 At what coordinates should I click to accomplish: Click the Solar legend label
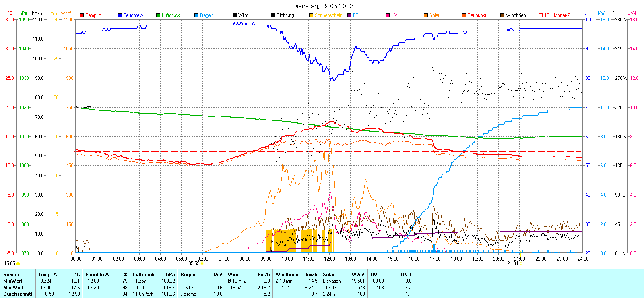point(434,15)
